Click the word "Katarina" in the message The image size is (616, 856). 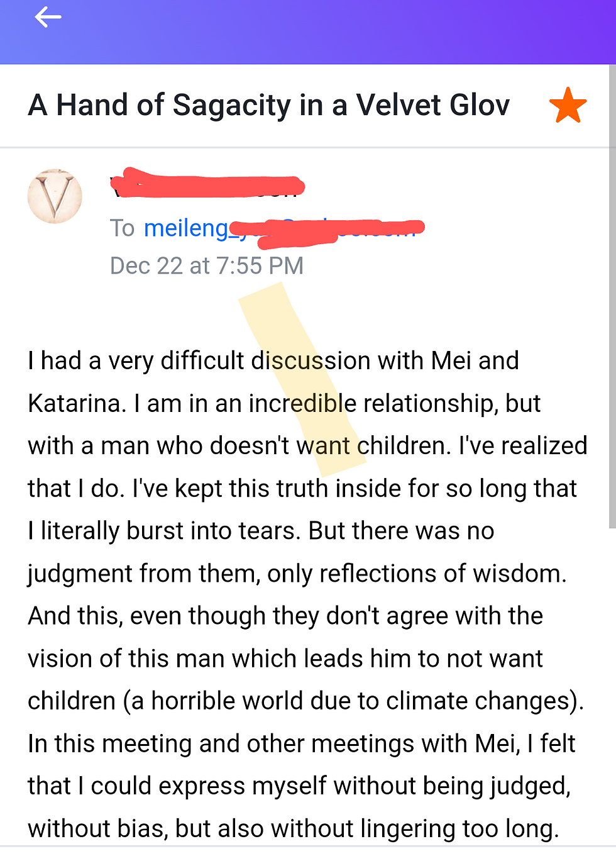tap(77, 404)
